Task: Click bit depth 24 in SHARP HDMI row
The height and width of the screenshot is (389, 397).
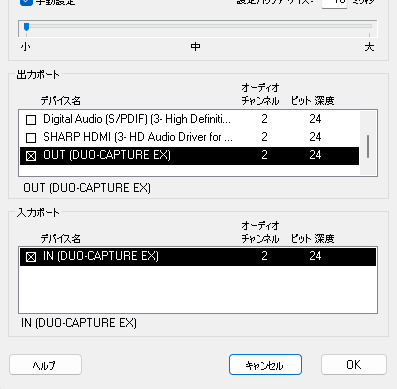Action: click(315, 137)
